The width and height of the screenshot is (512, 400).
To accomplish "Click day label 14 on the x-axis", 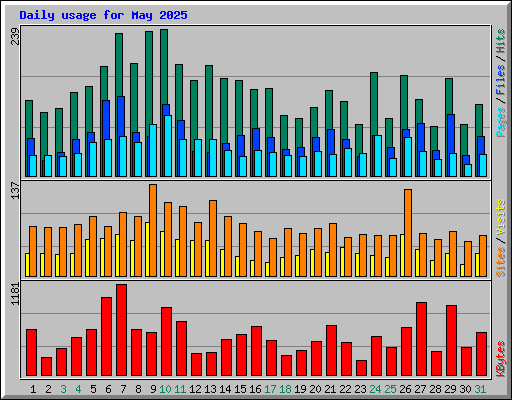I will 225,389.
